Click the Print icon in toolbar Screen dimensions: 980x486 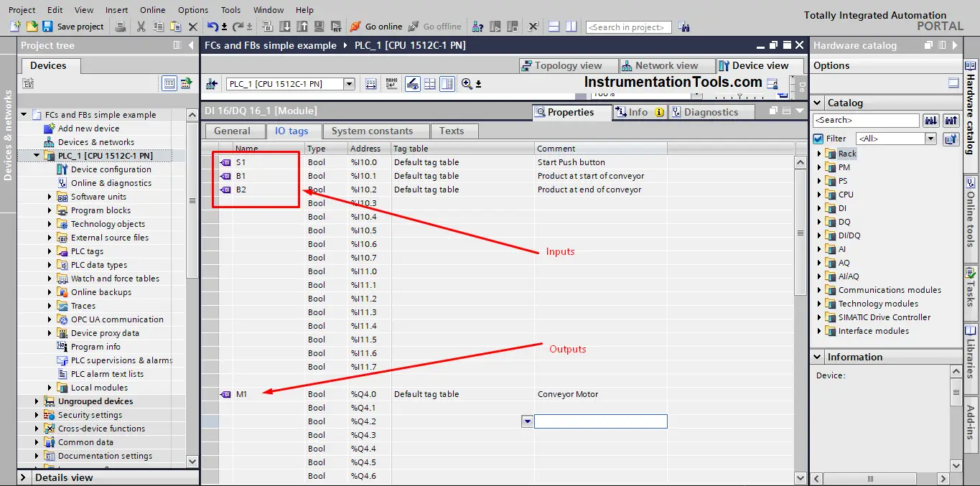pyautogui.click(x=121, y=27)
